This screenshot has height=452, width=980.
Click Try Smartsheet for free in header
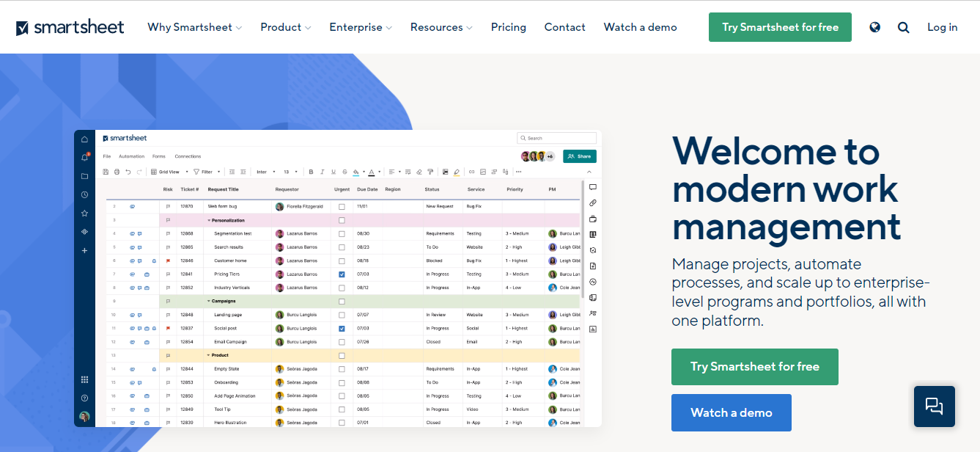pyautogui.click(x=780, y=27)
